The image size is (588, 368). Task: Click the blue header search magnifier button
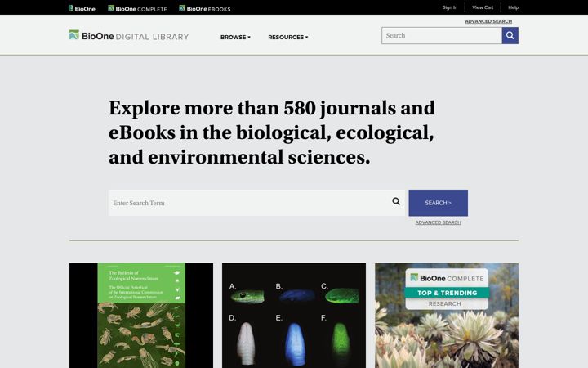[x=510, y=36]
